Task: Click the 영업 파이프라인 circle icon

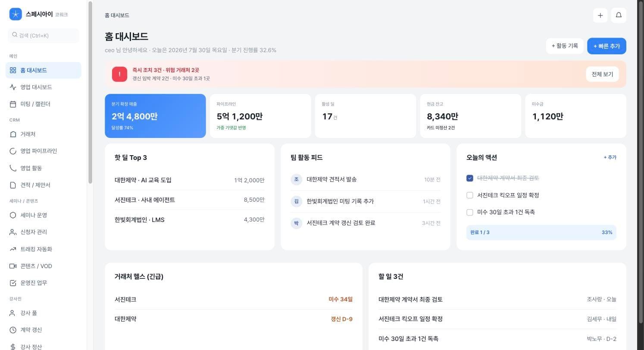Action: pos(13,151)
